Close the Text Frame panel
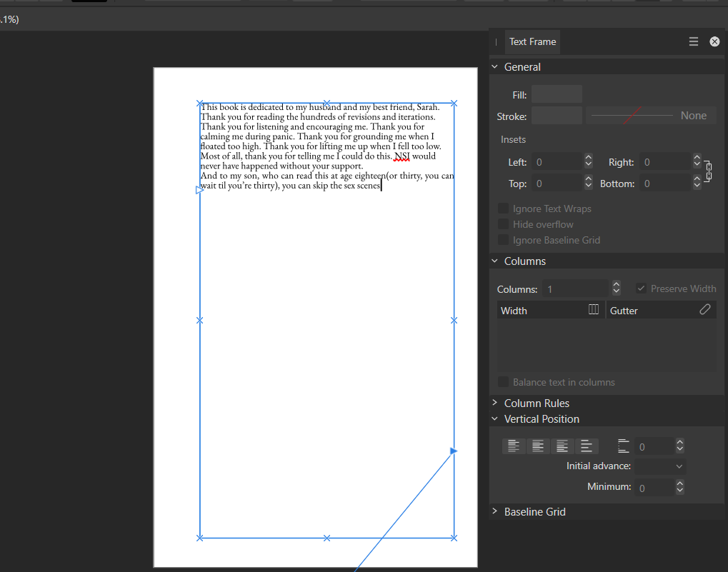728x572 pixels. [x=714, y=41]
